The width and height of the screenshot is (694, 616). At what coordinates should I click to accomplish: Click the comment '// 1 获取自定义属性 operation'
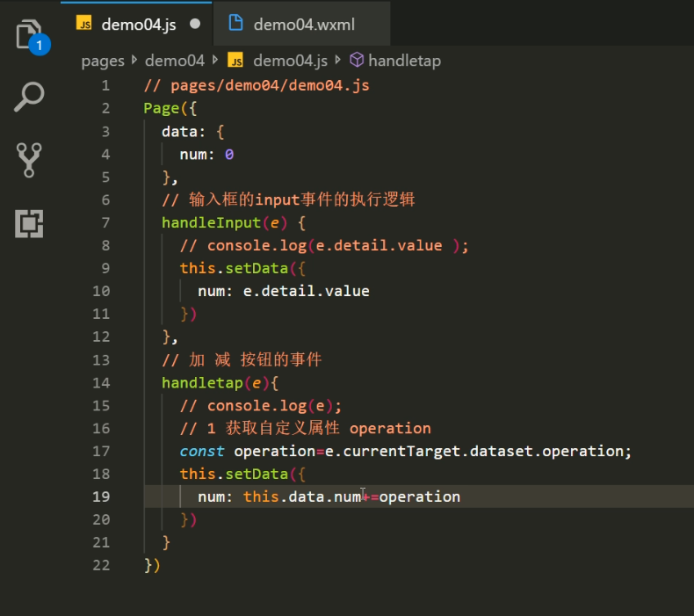click(306, 428)
